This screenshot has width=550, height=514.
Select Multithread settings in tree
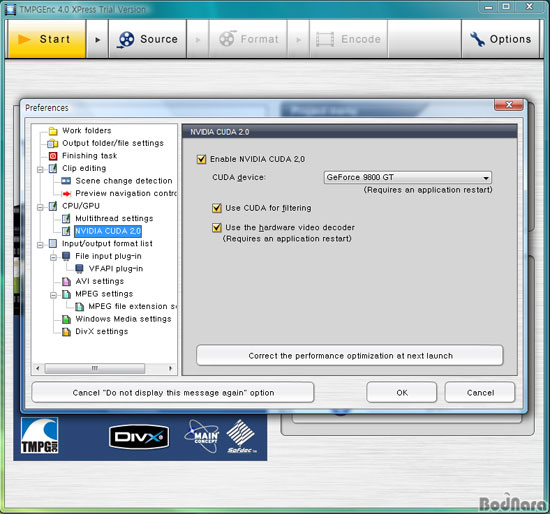point(114,219)
